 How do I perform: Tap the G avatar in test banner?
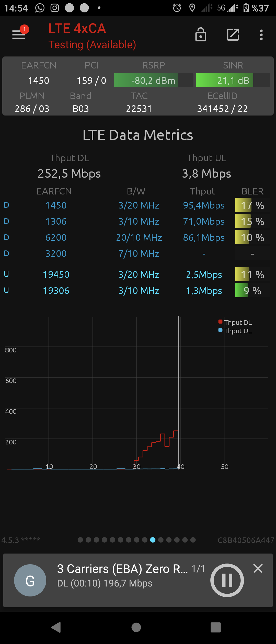click(x=30, y=580)
